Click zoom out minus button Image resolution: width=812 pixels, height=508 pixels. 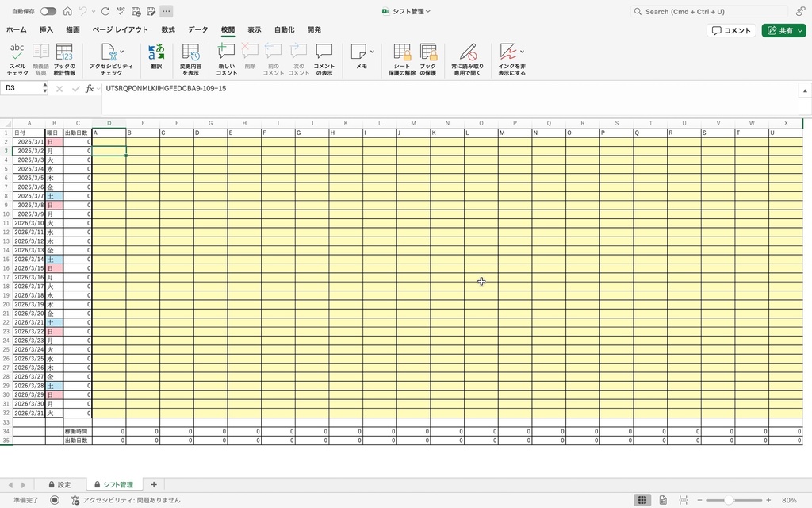[x=699, y=500]
